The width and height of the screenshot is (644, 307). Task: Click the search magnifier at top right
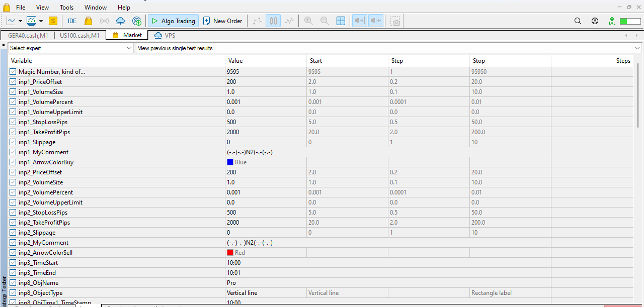578,21
